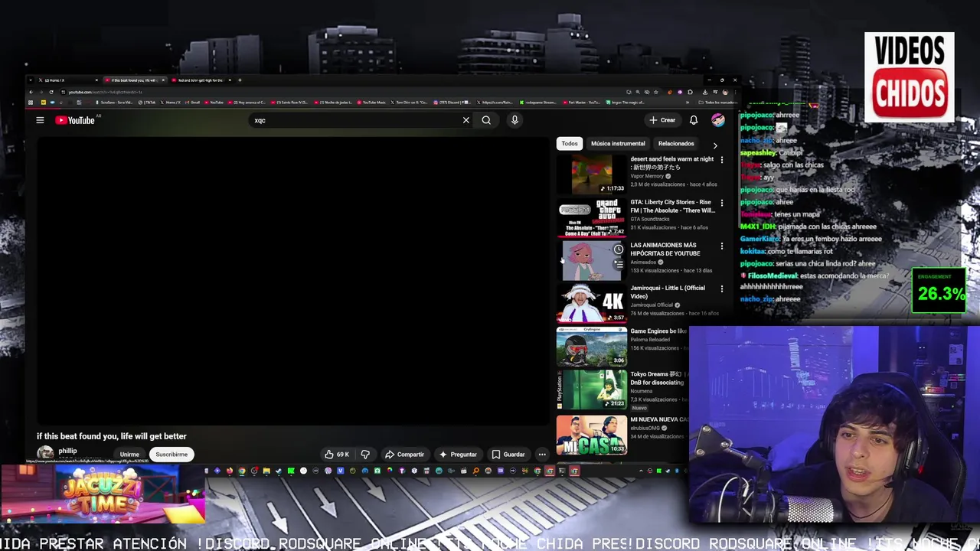980x551 pixels.
Task: Subscribe with the Suscribirme button
Action: 171,455
